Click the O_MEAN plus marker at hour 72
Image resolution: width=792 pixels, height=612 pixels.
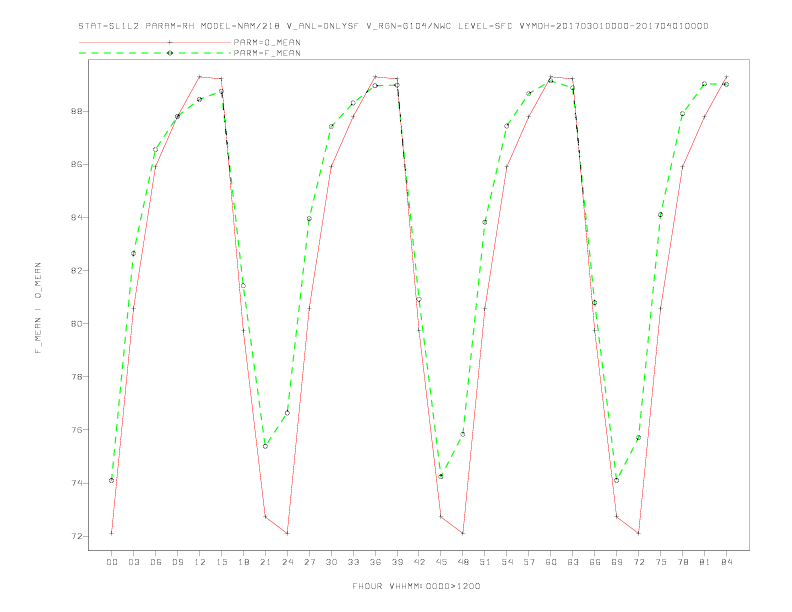tap(639, 533)
